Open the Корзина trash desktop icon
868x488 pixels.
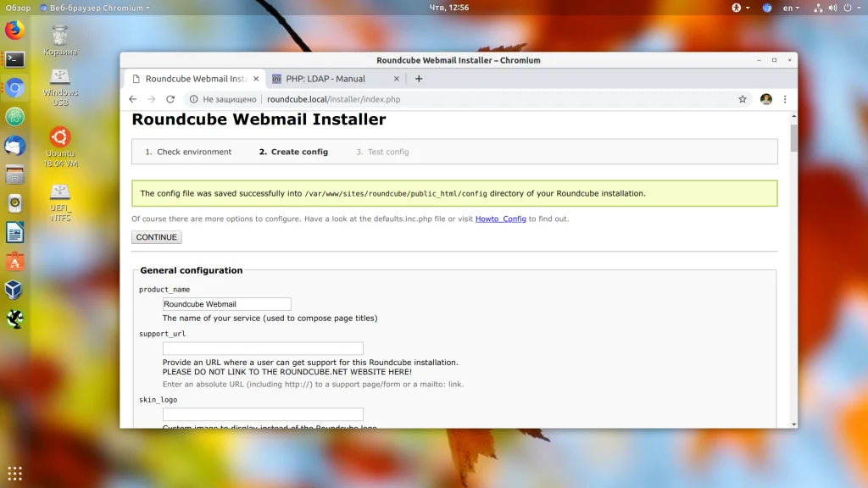(x=60, y=41)
